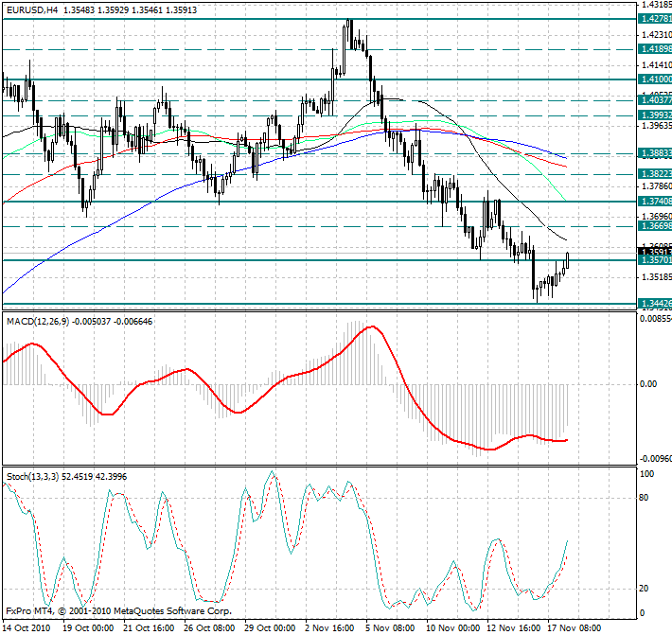This screenshot has height=635, width=672.
Task: Select the 1.3442 bottom level label
Action: click(x=654, y=304)
